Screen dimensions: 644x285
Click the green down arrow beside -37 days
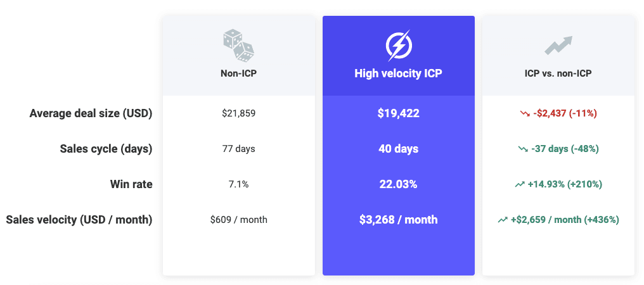pos(522,149)
